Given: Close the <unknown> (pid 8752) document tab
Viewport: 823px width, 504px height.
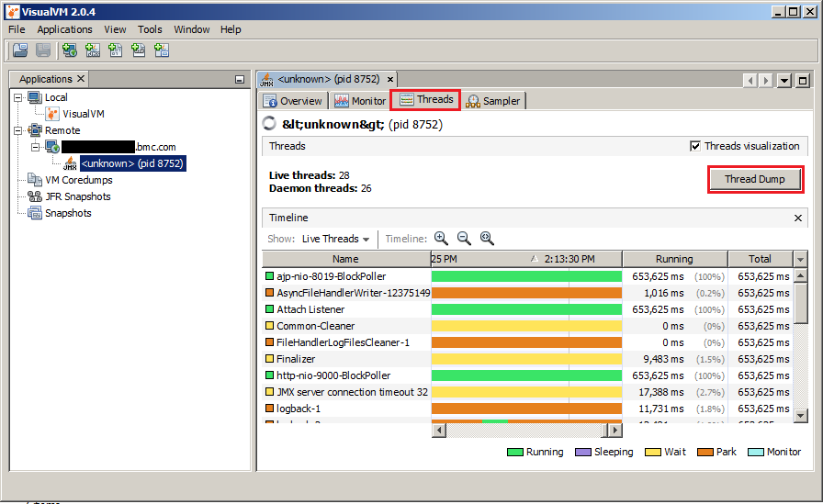Looking at the screenshot, I should pyautogui.click(x=390, y=79).
